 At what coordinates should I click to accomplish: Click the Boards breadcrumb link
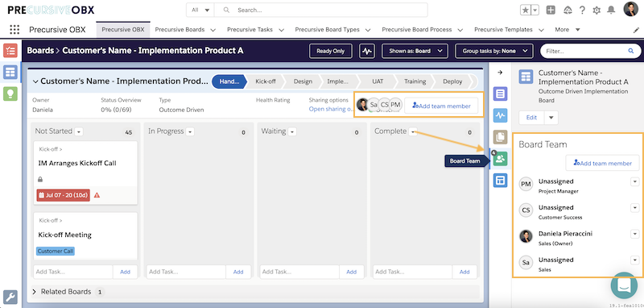click(x=40, y=51)
